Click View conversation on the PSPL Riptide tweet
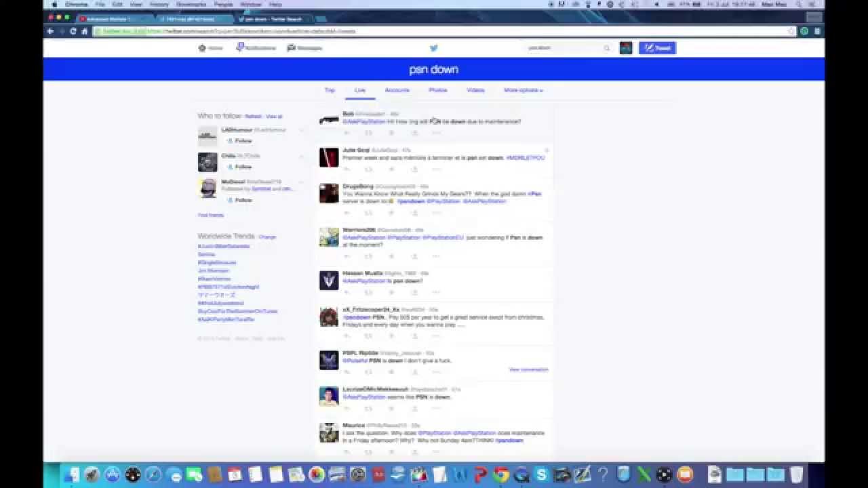The height and width of the screenshot is (488, 868). pyautogui.click(x=528, y=369)
